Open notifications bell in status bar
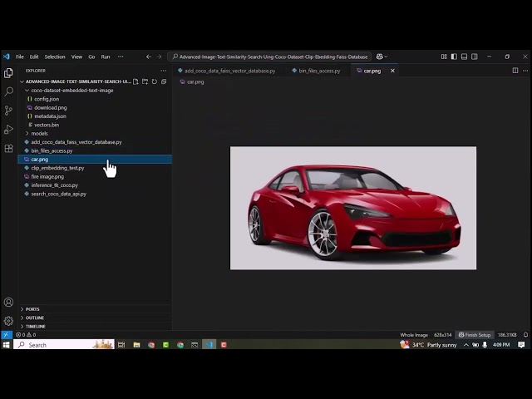Image resolution: width=532 pixels, height=399 pixels. [x=525, y=334]
